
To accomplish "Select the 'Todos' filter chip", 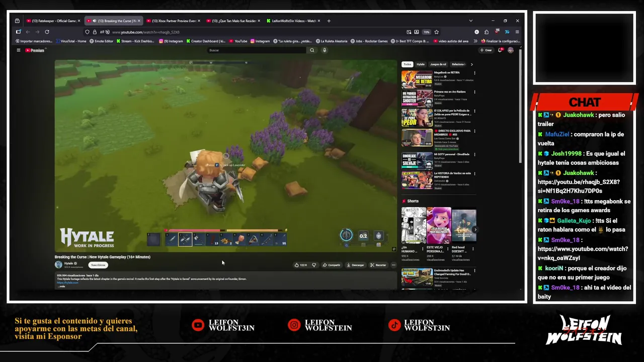I will [407, 64].
